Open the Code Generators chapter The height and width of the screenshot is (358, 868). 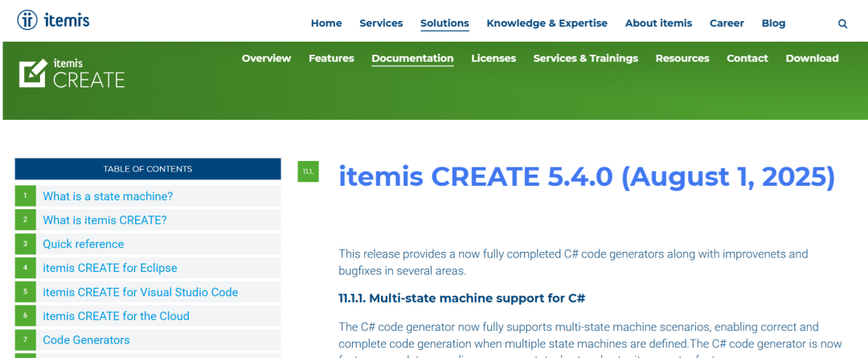click(86, 340)
